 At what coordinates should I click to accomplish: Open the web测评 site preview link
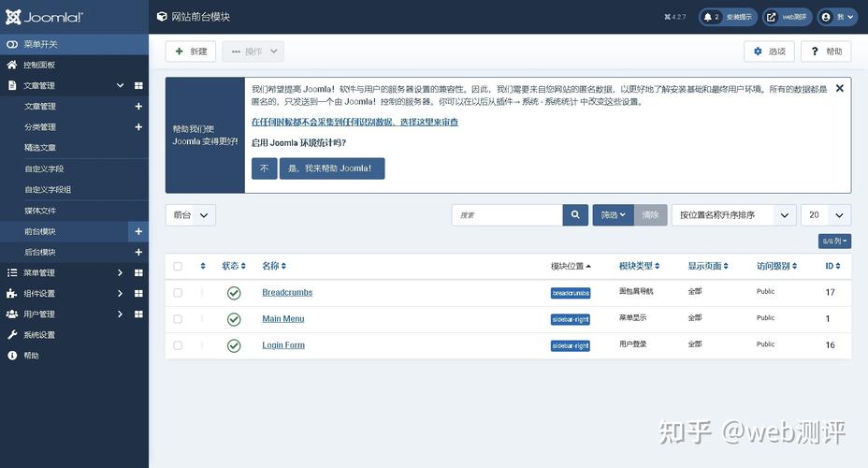point(788,17)
